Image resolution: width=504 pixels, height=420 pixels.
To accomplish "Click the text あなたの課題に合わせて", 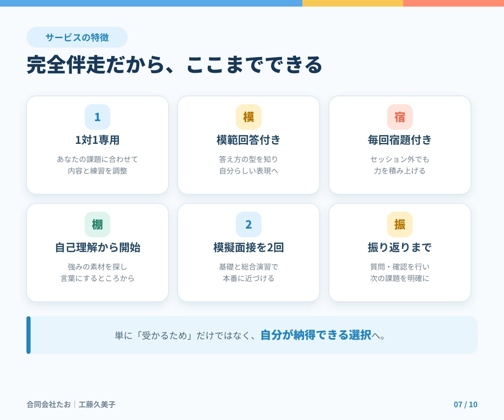I will coord(97,159).
